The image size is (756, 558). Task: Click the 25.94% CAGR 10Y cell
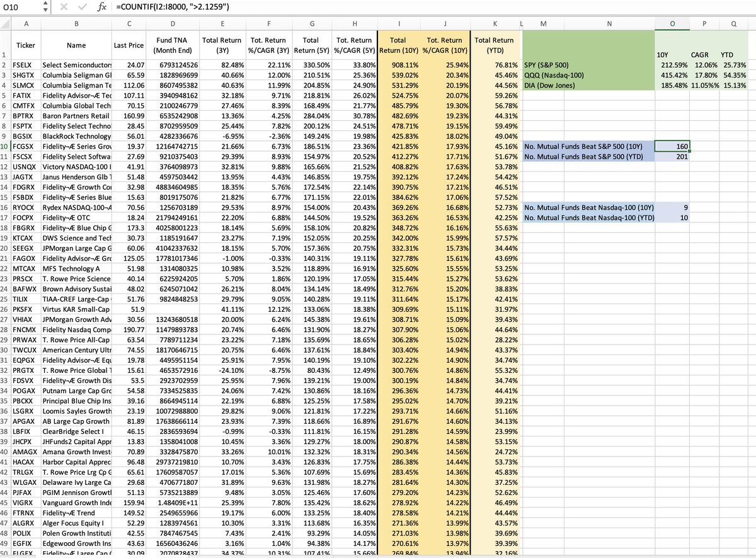click(447, 65)
